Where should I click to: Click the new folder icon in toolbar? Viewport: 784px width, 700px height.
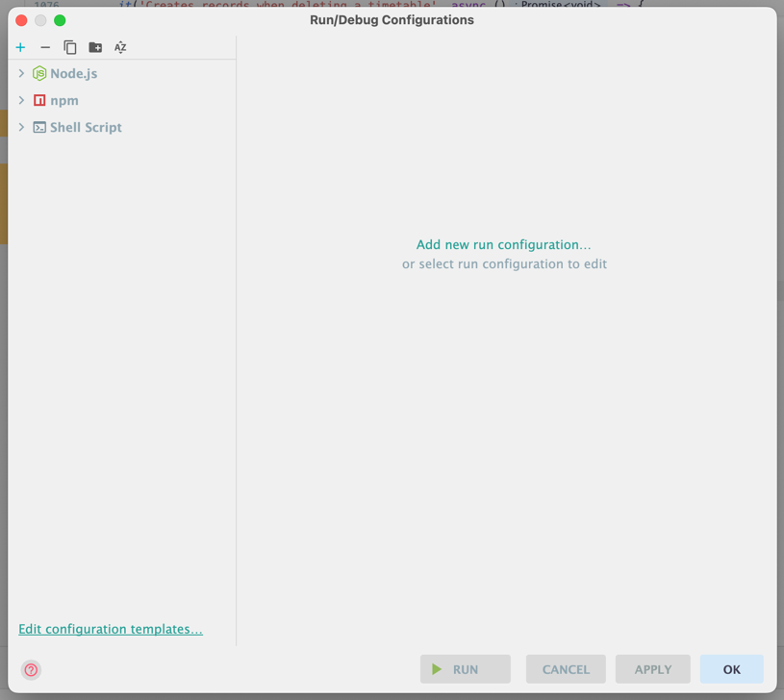click(x=95, y=47)
